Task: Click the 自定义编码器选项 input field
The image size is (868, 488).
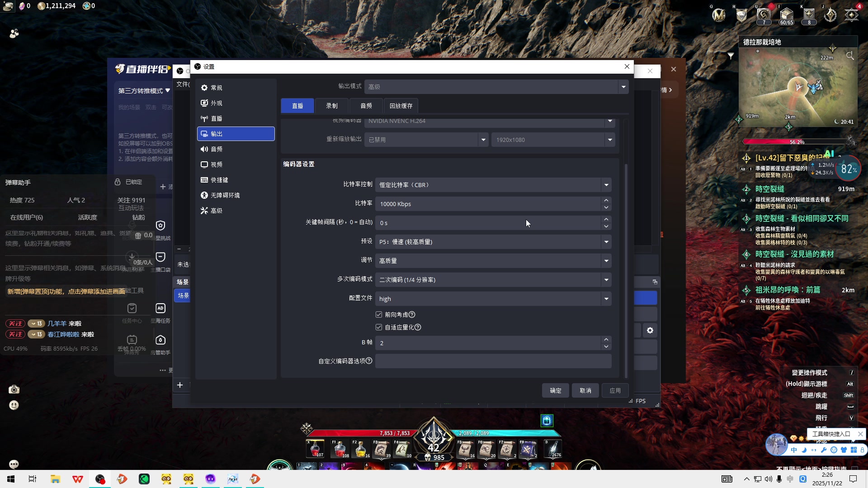Action: click(493, 361)
